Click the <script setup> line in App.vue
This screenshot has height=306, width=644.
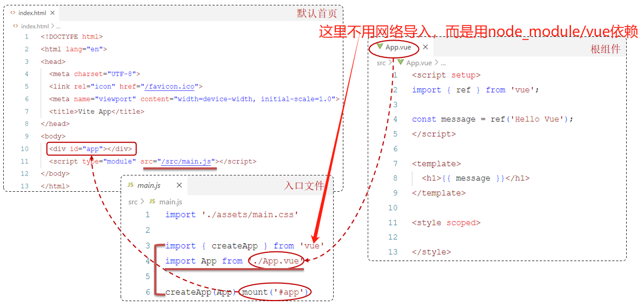[x=446, y=75]
